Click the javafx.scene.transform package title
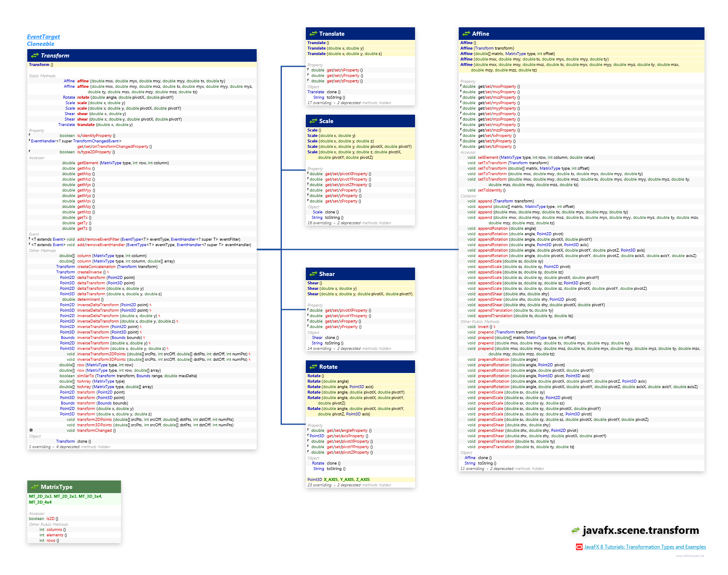 641,530
